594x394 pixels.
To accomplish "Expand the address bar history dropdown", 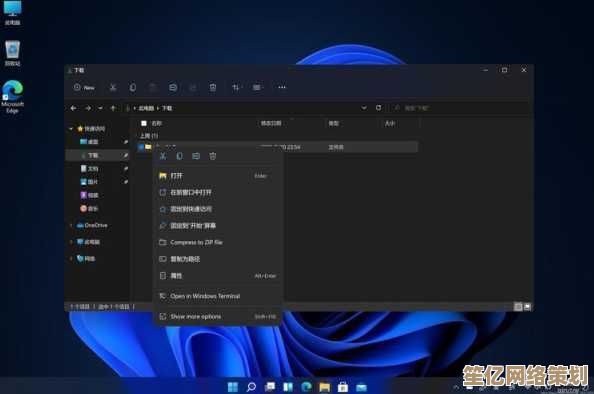I will coord(364,108).
